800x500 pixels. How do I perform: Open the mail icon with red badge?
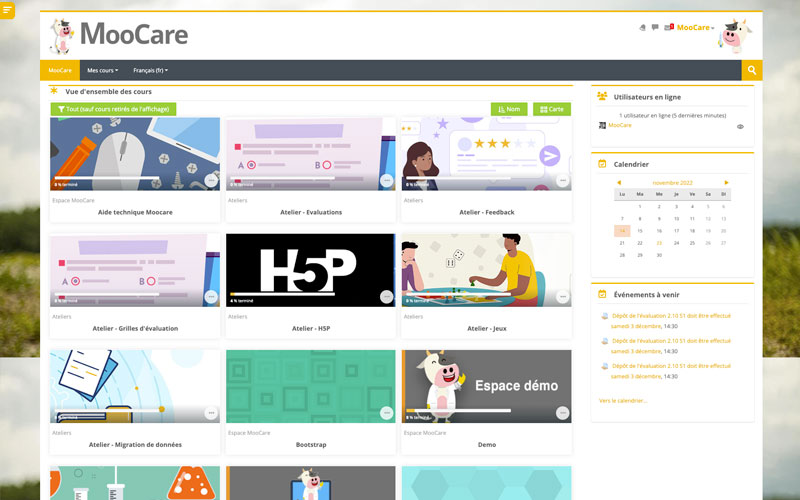click(x=668, y=28)
